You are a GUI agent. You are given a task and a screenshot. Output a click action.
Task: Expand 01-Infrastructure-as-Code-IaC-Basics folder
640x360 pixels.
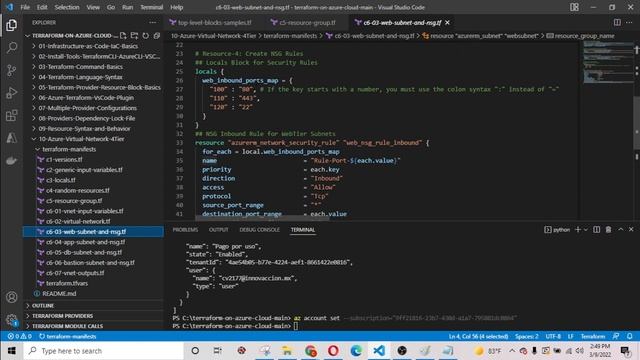point(88,46)
